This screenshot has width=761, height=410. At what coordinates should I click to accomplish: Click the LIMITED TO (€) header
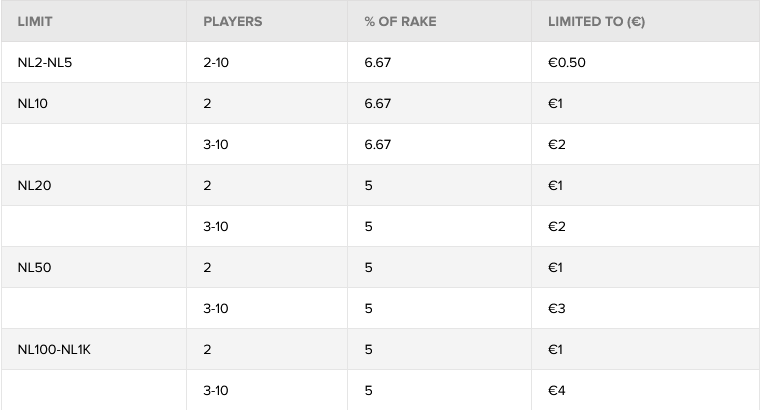coord(596,21)
